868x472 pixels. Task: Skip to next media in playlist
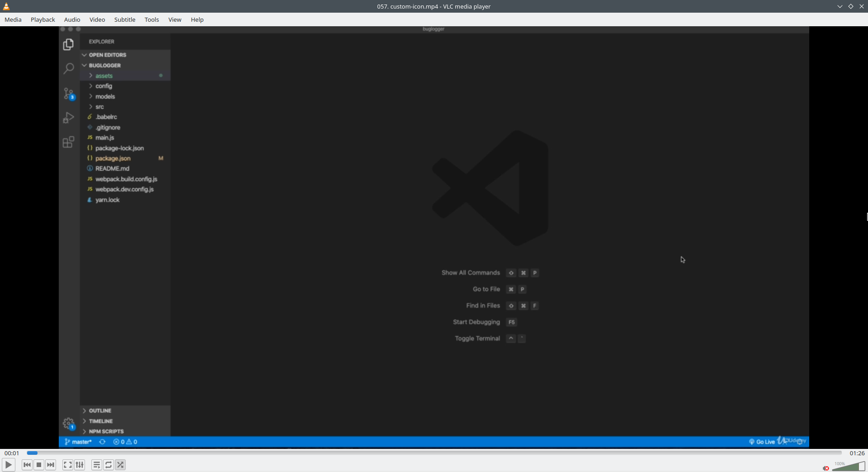pyautogui.click(x=51, y=465)
